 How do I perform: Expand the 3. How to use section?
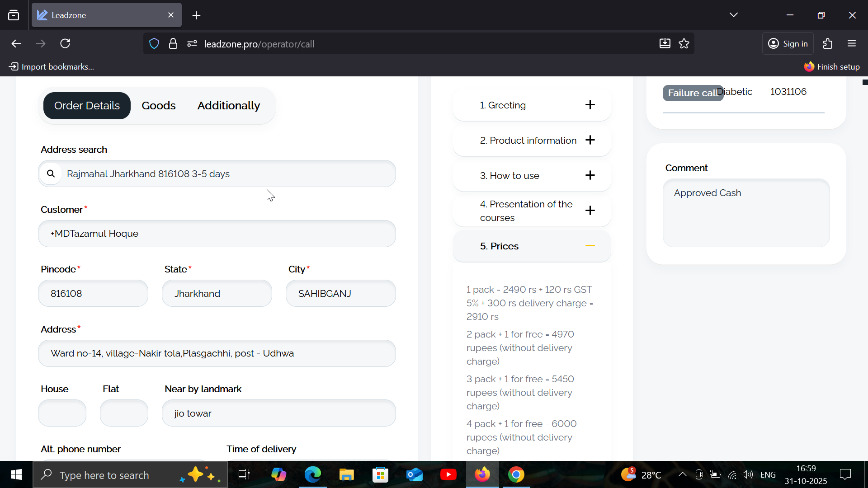[590, 175]
